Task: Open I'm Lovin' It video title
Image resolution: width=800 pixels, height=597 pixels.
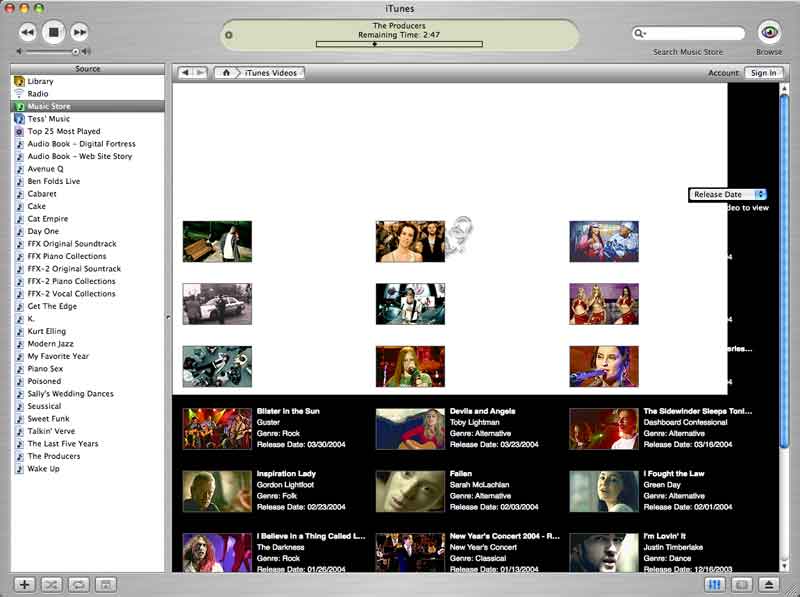Action: (x=664, y=536)
